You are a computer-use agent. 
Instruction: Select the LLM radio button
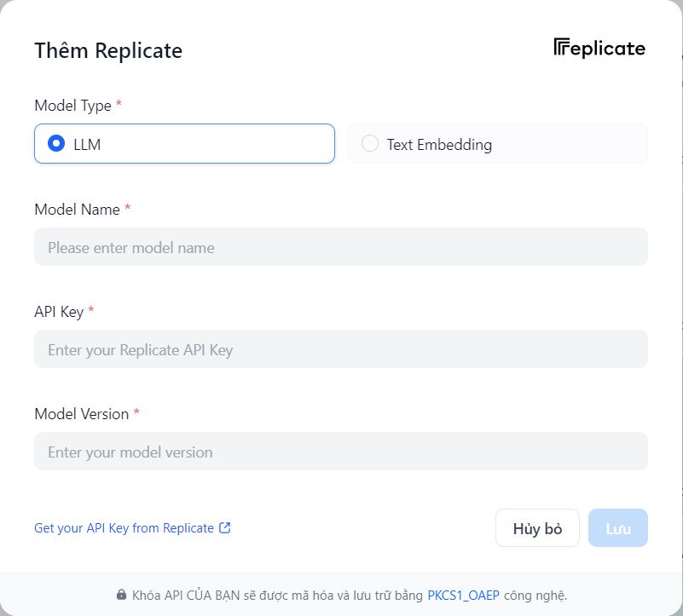click(57, 143)
